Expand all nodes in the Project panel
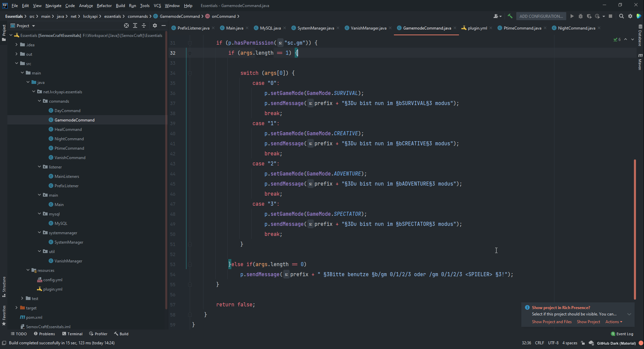 coord(135,26)
